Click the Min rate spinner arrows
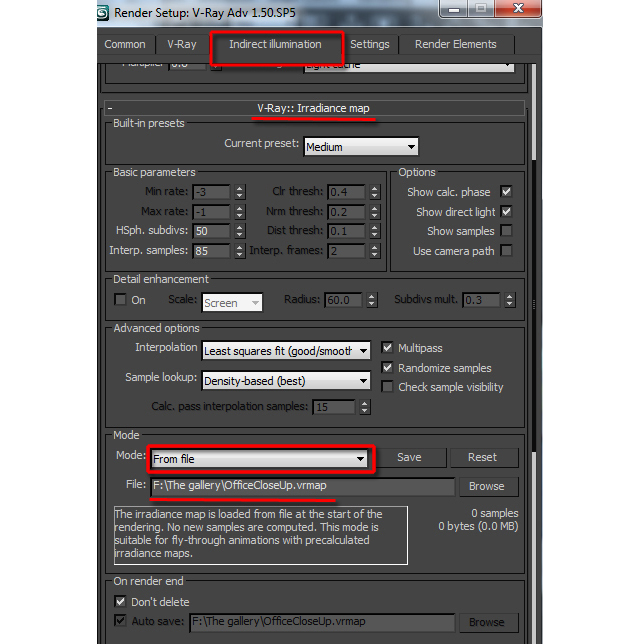The width and height of the screenshot is (640, 644). point(240,192)
